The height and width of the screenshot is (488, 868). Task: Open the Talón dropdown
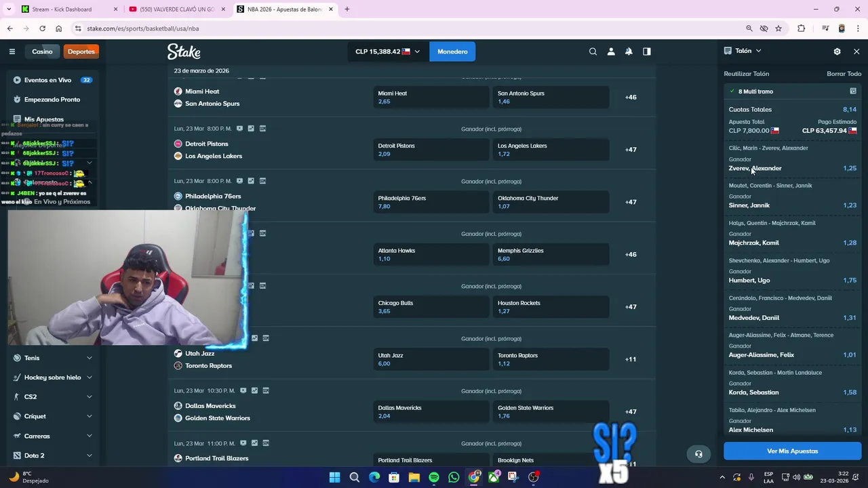coord(743,51)
